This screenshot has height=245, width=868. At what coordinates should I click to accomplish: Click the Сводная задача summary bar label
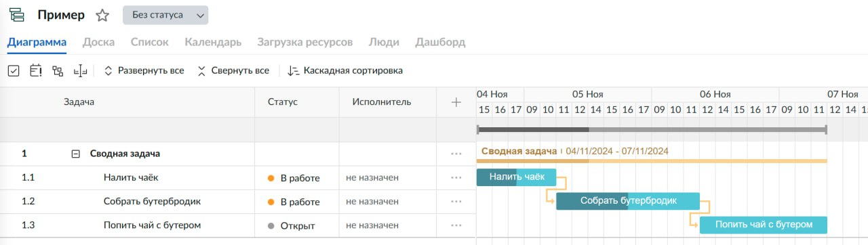pyautogui.click(x=519, y=151)
